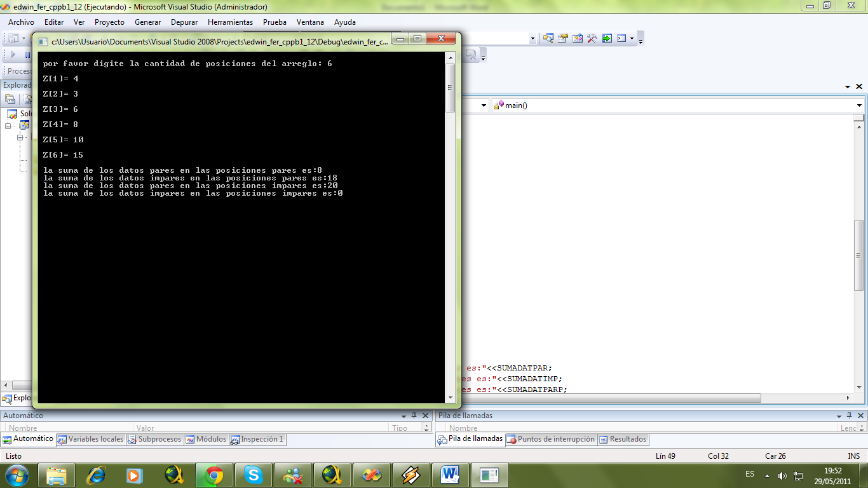Open Windows Live Messenger from the taskbar
The width and height of the screenshot is (868, 488).
pos(292,475)
